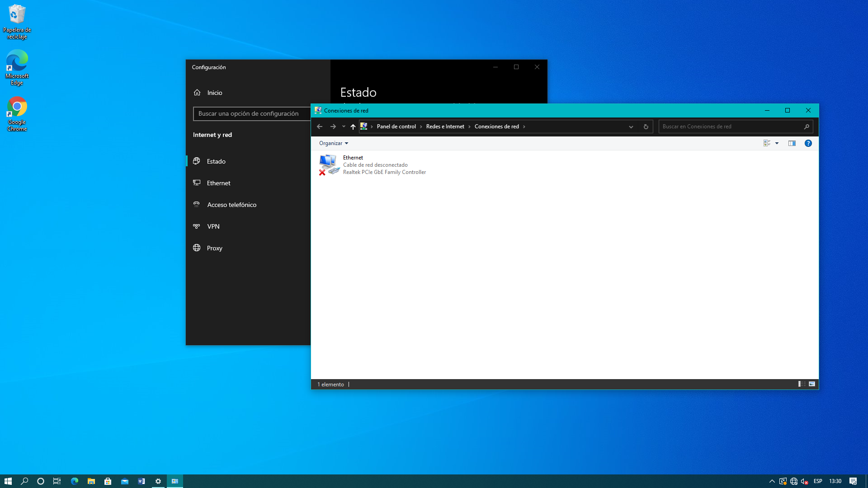Viewport: 868px width, 488px height.
Task: Click Redes e Internet breadcrumb
Action: point(445,127)
